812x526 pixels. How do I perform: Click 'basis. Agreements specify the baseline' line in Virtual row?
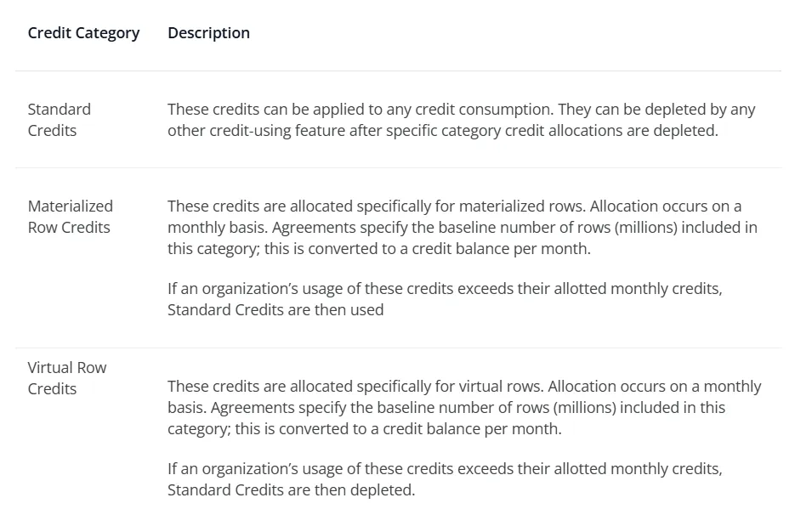pyautogui.click(x=446, y=407)
